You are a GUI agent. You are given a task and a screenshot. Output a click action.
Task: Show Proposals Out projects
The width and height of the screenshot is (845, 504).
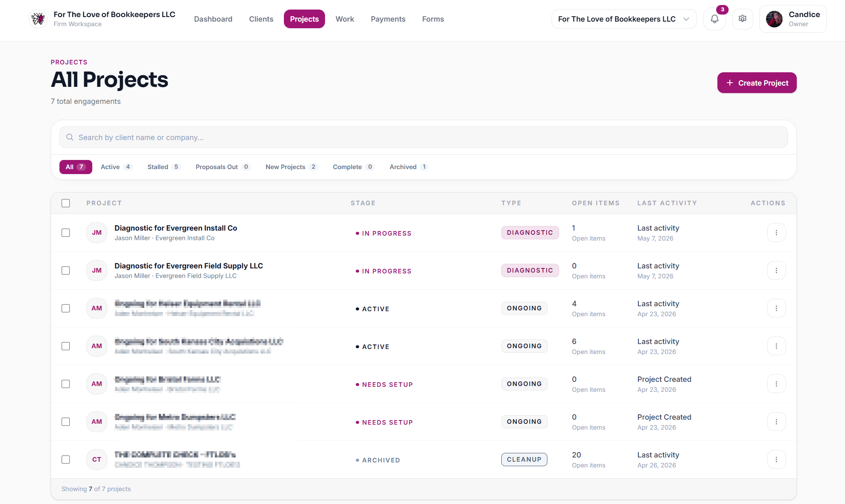tap(223, 167)
